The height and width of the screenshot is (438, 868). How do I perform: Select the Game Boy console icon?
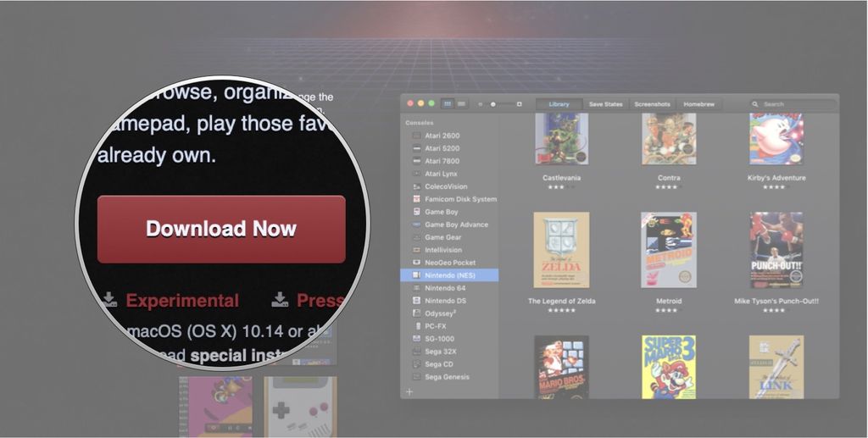click(417, 212)
